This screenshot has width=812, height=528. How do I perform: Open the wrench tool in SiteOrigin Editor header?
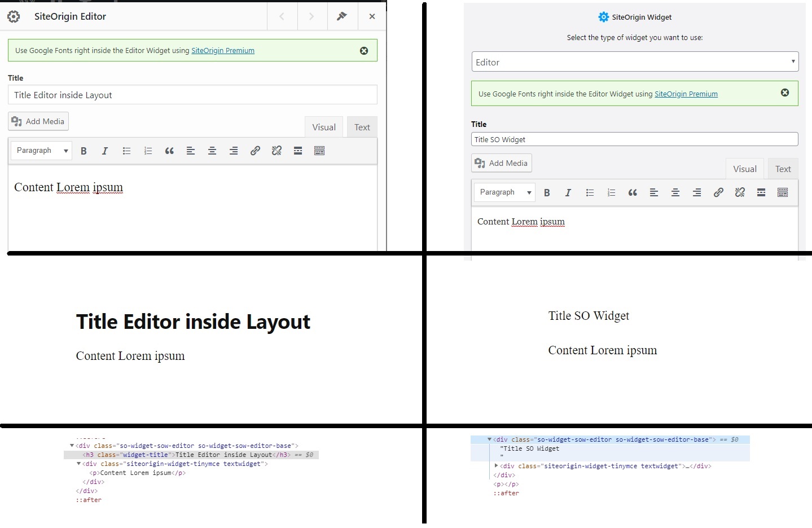tap(343, 16)
